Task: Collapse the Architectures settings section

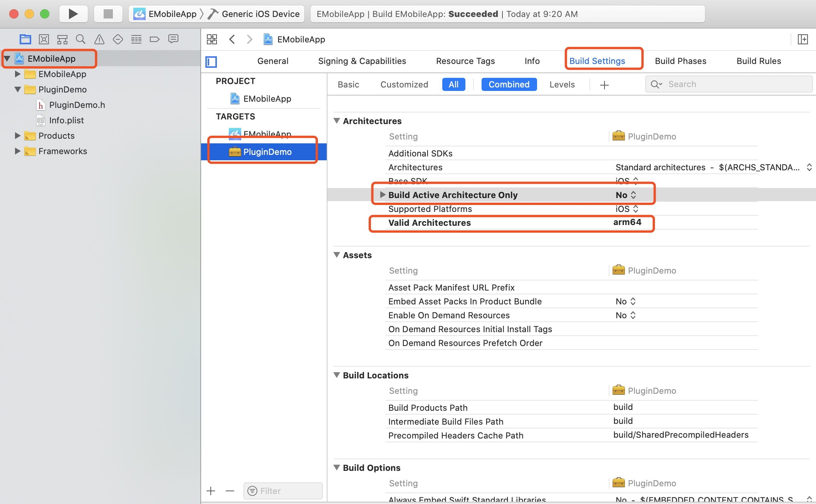Action: point(337,121)
